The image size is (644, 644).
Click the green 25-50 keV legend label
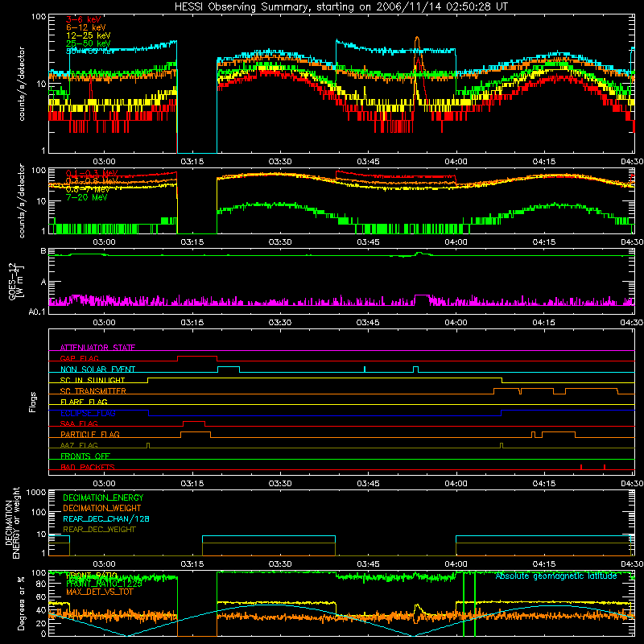(88, 43)
